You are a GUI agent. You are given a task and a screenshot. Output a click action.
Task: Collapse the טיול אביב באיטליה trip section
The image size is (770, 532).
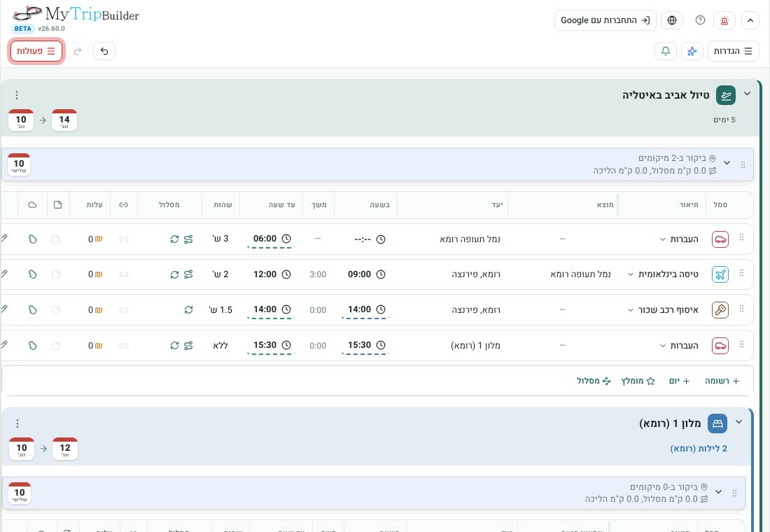pos(748,94)
